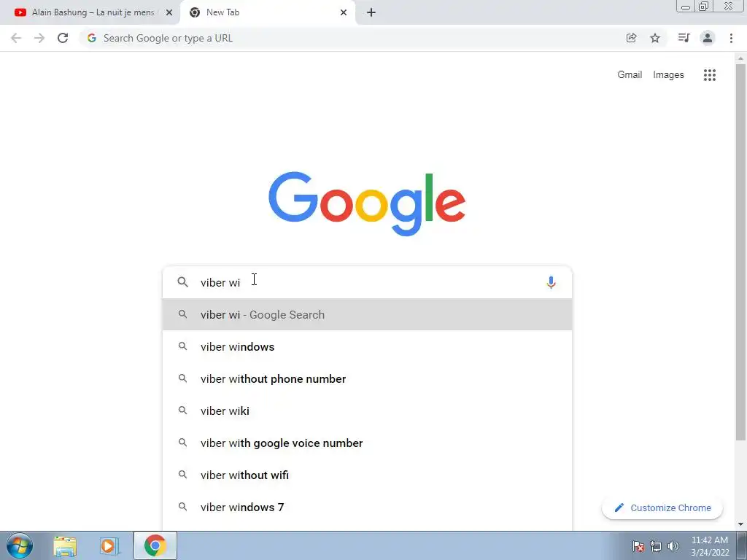Open Chrome three-dot menu

point(731,38)
